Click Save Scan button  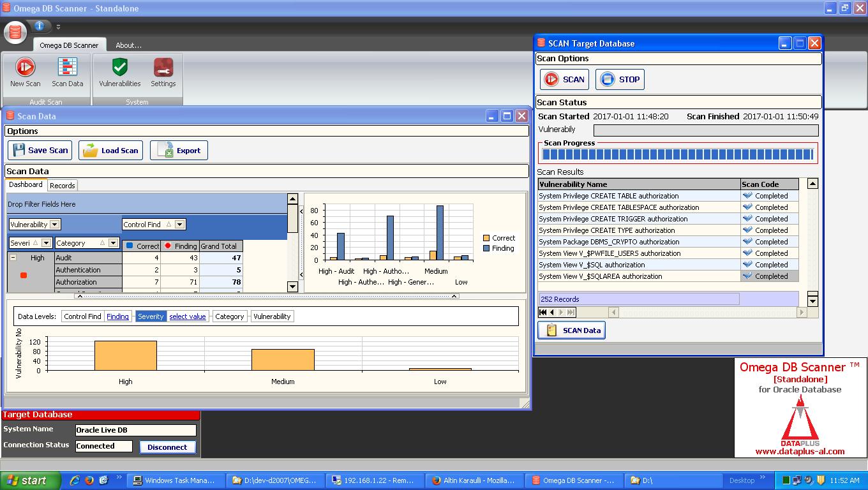coord(40,151)
